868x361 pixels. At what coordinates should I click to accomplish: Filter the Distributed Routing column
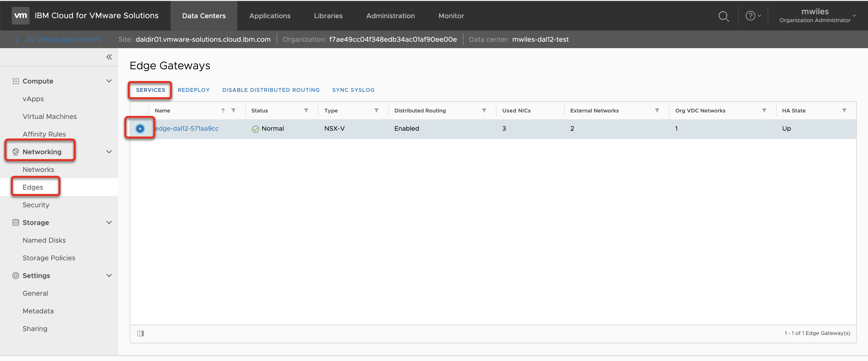pyautogui.click(x=484, y=111)
